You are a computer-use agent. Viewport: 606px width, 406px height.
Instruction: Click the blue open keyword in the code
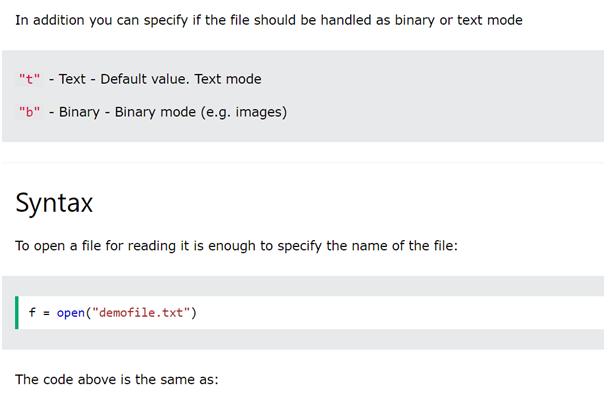[70, 313]
